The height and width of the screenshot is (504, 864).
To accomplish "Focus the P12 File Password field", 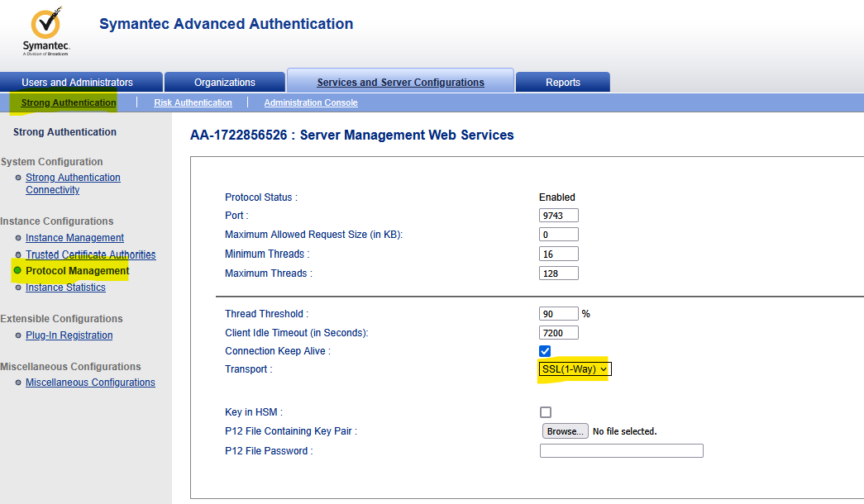I will point(621,451).
